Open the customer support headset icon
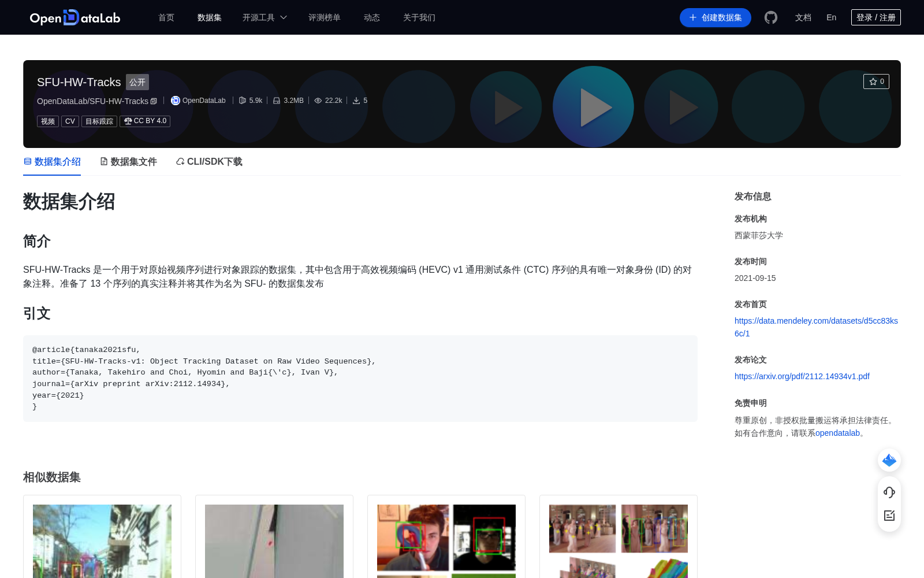 pyautogui.click(x=889, y=492)
